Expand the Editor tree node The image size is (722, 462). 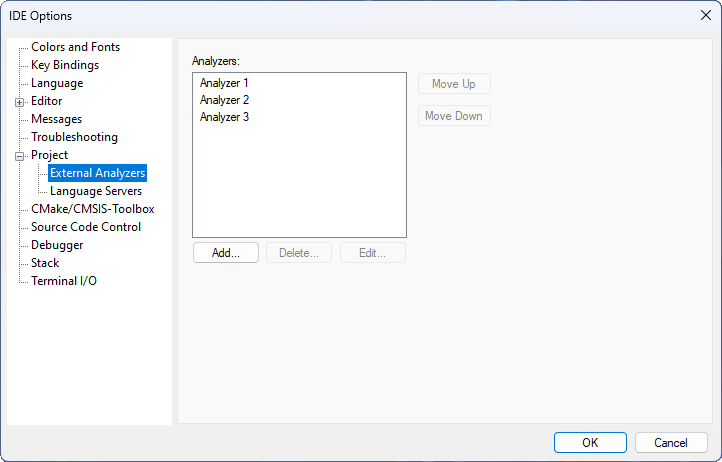pos(20,101)
